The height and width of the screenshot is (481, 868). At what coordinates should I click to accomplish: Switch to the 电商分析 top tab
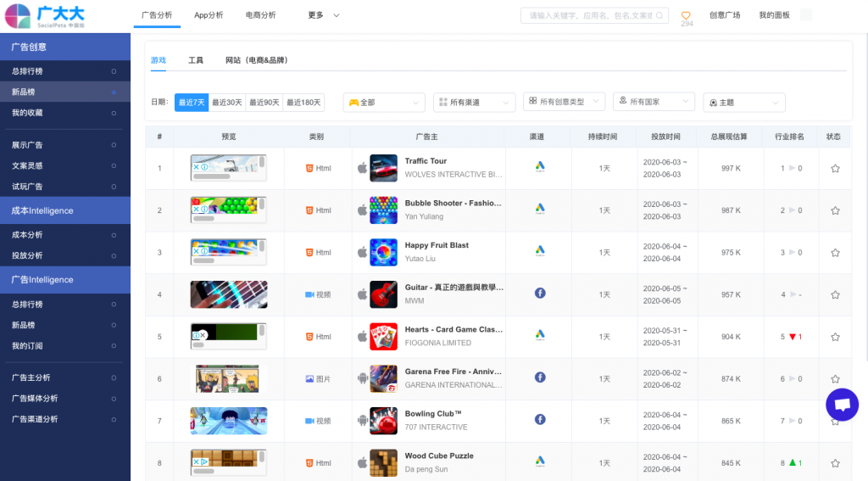[x=261, y=15]
